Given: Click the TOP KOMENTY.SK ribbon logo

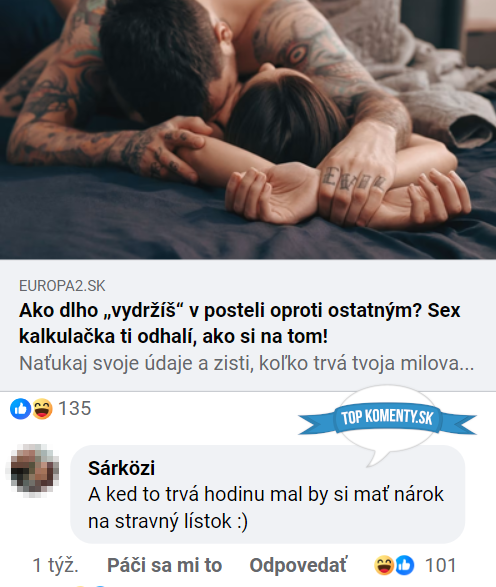Looking at the screenshot, I should click(x=387, y=417).
